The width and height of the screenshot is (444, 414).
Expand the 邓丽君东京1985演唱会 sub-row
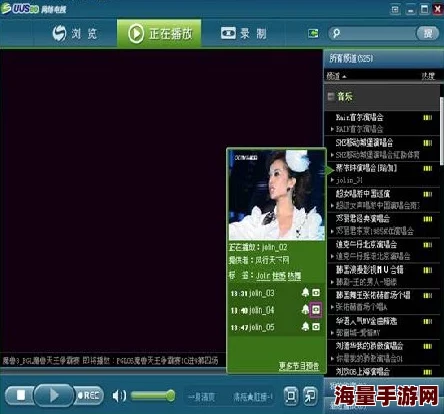[332, 231]
